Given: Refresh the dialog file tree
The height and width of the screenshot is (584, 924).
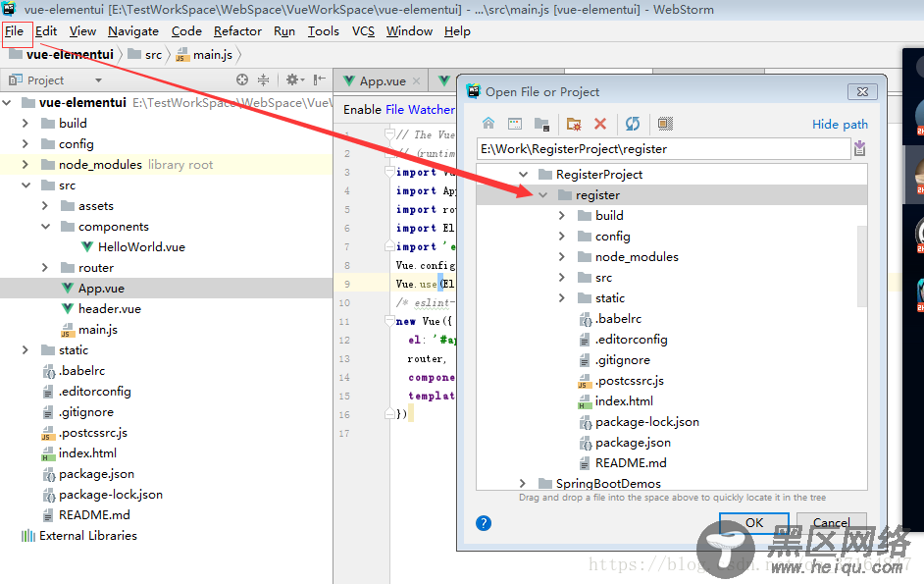Looking at the screenshot, I should coord(633,124).
